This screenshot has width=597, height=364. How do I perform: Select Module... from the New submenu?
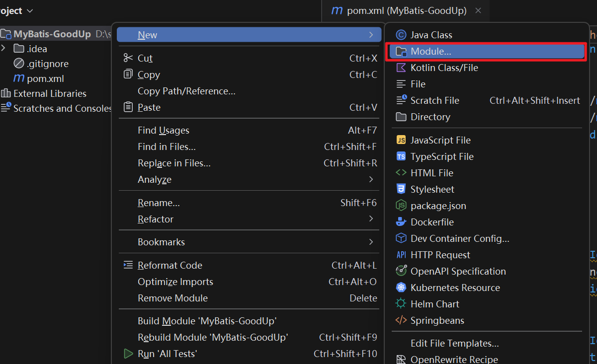coord(430,51)
